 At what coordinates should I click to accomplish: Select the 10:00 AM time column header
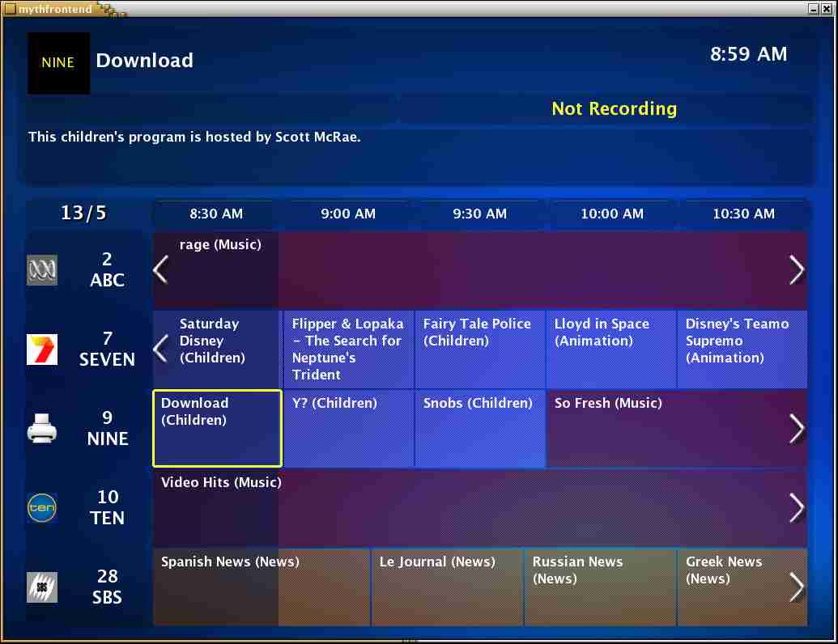click(612, 214)
